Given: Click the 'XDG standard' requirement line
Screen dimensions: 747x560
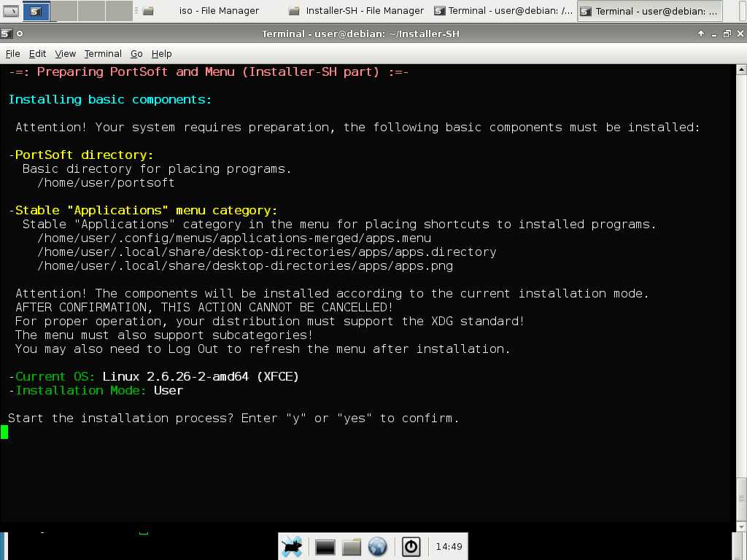Looking at the screenshot, I should point(270,322).
